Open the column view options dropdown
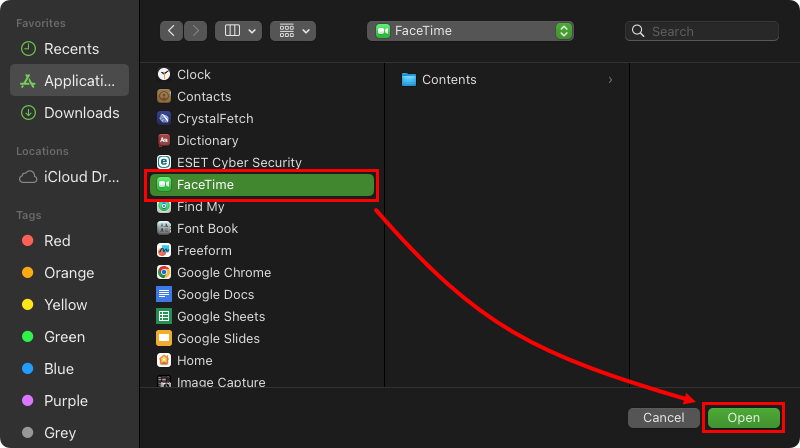 pyautogui.click(x=240, y=31)
